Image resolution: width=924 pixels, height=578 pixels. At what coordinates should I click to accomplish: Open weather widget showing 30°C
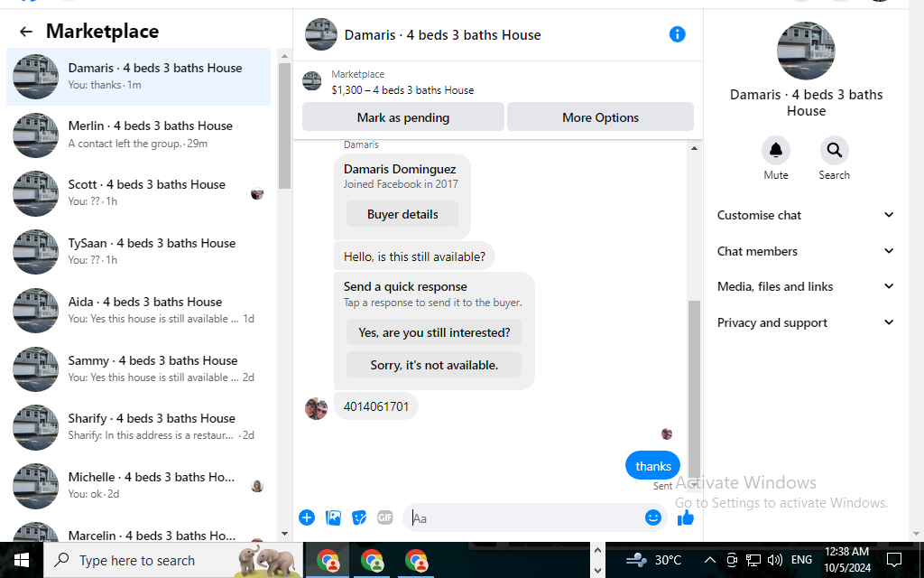[x=653, y=560]
